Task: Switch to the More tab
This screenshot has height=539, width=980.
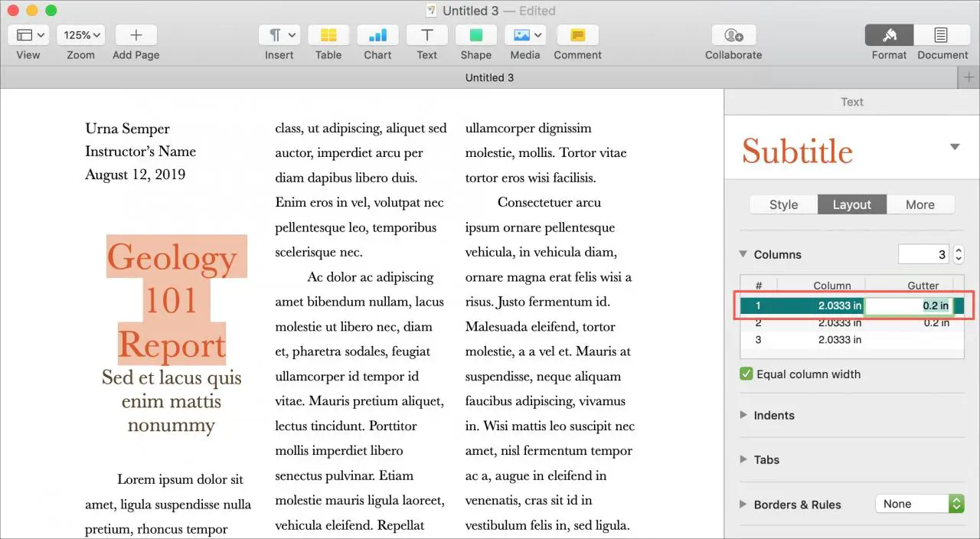Action: (920, 204)
